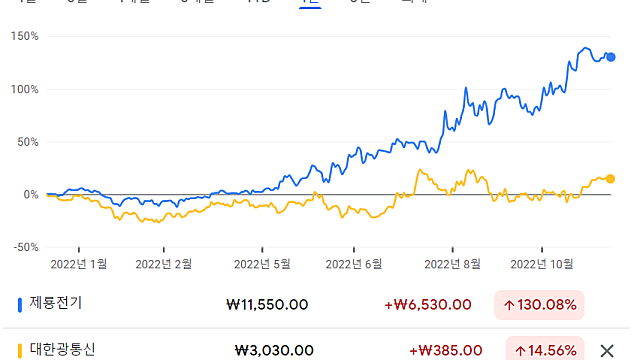Click the ↑130.08% change badge
This screenshot has height=360, width=640.
point(539,305)
